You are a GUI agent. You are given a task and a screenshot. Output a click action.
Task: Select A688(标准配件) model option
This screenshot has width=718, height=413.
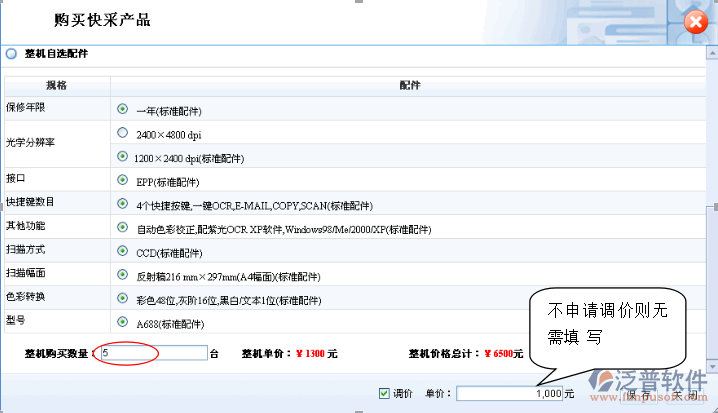pyautogui.click(x=123, y=322)
